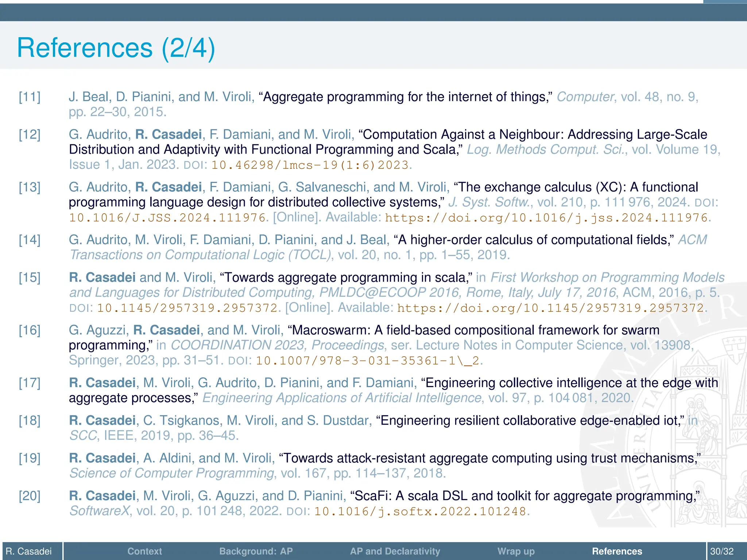Image resolution: width=747 pixels, height=560 pixels.
Task: Go to AP and Declarativity section
Action: point(395,551)
